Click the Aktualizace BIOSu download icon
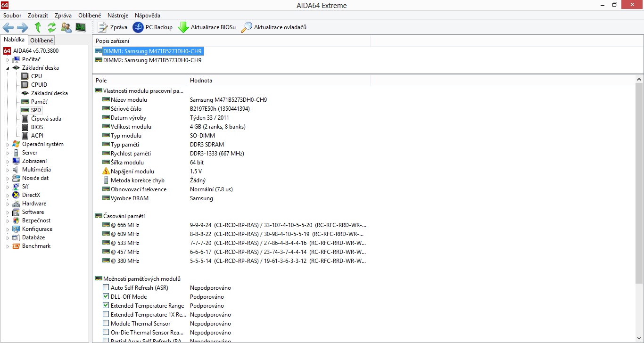 (x=183, y=27)
